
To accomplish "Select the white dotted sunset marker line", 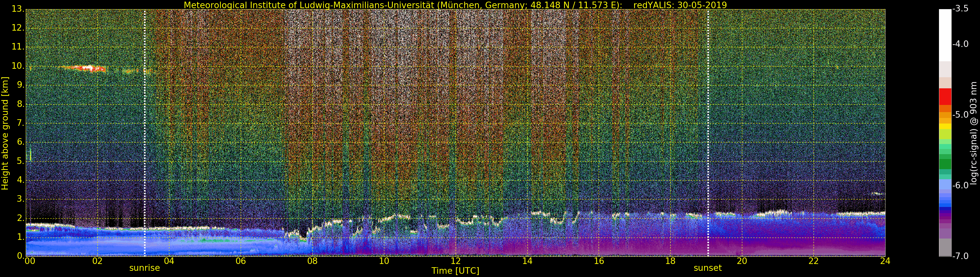I will (x=708, y=132).
